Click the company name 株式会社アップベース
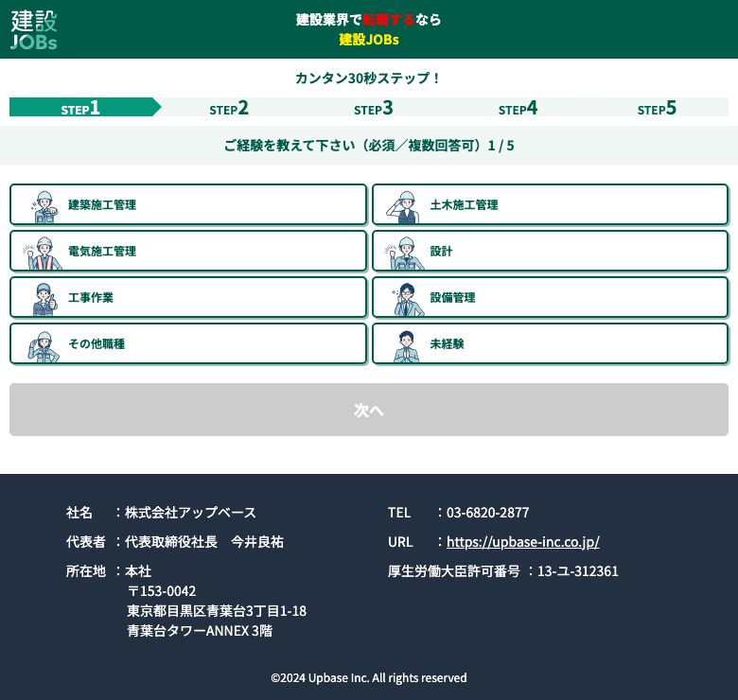 [x=190, y=513]
